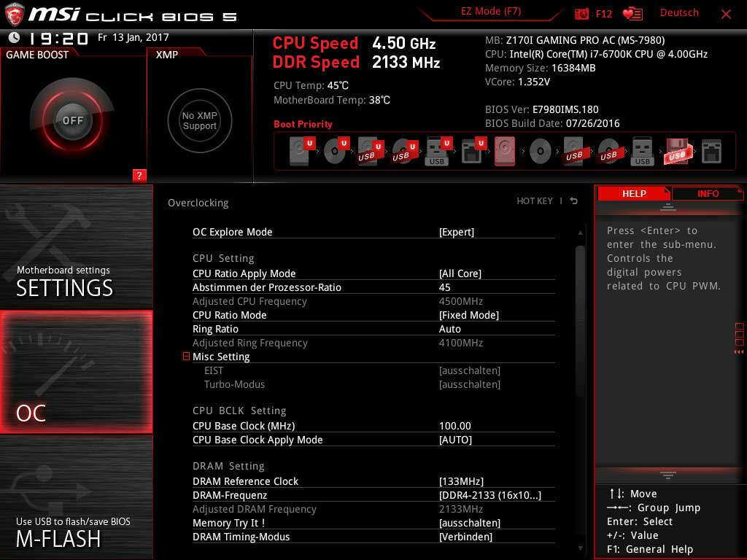
Task: Click the scrollbar down arrow
Action: [580, 548]
